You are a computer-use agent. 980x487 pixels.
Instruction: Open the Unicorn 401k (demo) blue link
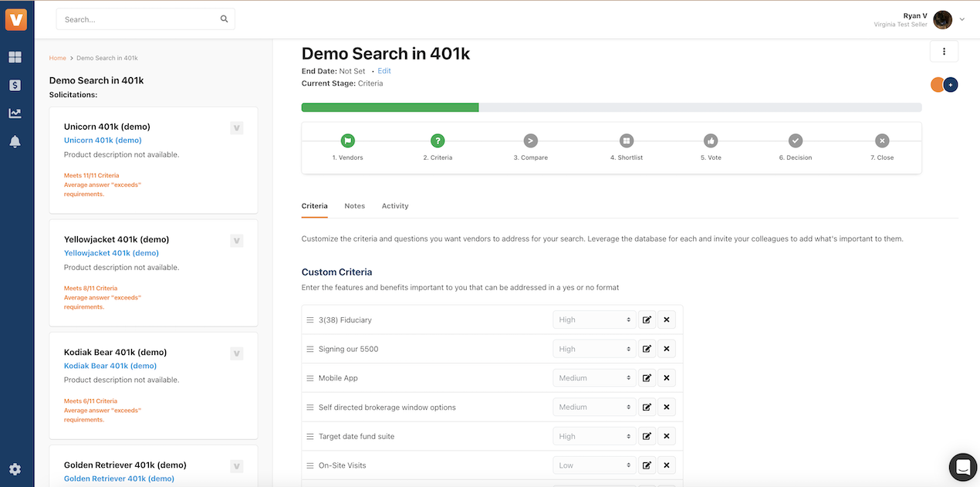click(103, 140)
